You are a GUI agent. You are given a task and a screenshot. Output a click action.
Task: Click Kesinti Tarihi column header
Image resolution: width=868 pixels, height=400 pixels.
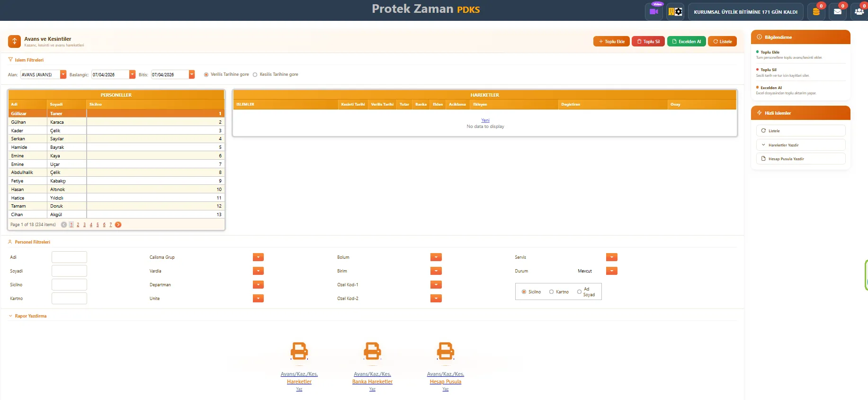click(353, 104)
